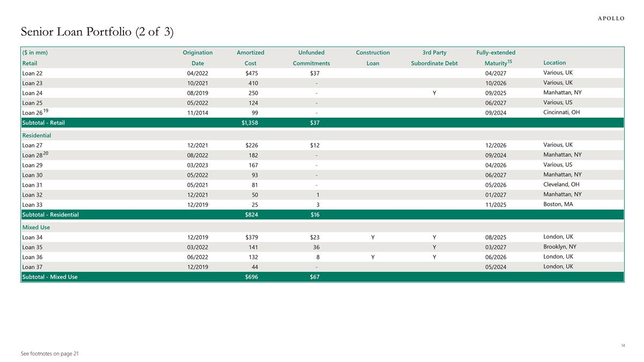
Task: Click the Unfunded Commitments column header
Action: [x=311, y=58]
